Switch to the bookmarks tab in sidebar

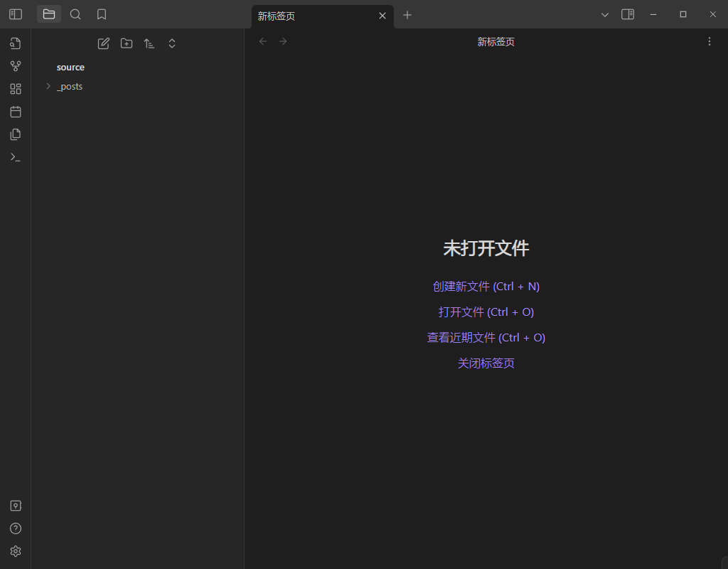102,14
